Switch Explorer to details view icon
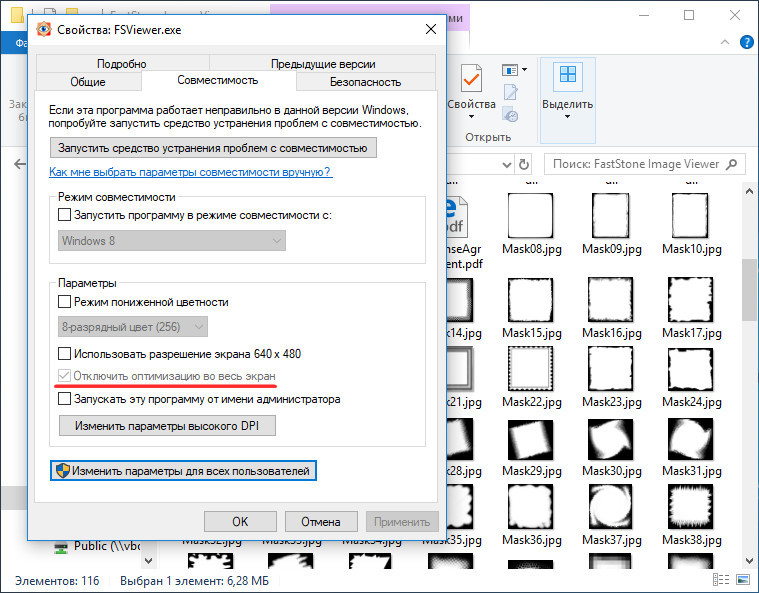Viewport: 759px width, 593px height. 721,579
